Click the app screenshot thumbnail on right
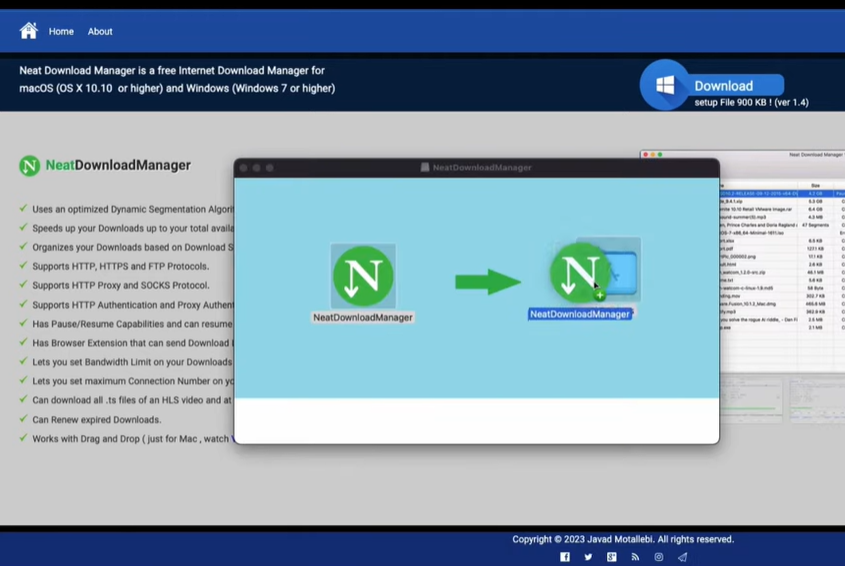 pos(782,290)
